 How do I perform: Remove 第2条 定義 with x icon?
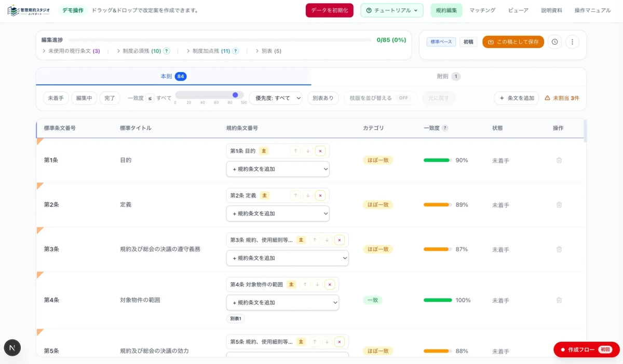320,195
